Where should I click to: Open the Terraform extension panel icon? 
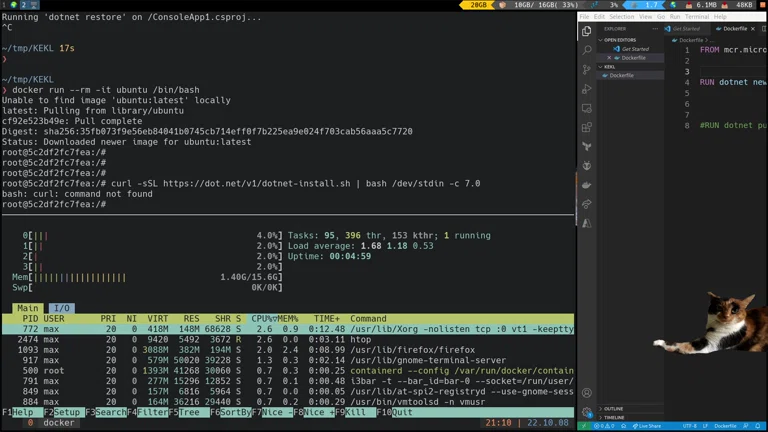click(586, 146)
